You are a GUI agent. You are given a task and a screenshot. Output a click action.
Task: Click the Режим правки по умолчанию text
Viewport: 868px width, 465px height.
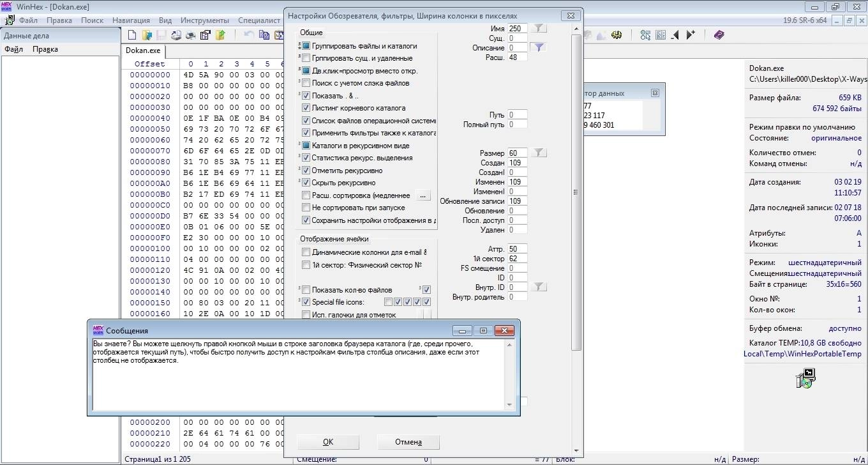pos(802,126)
